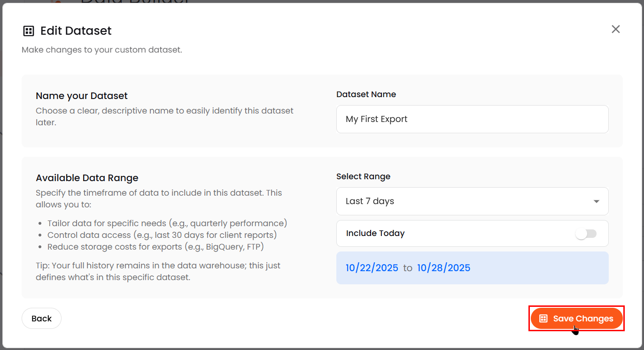Select the end date 10/28/2025
The height and width of the screenshot is (350, 644).
[443, 268]
